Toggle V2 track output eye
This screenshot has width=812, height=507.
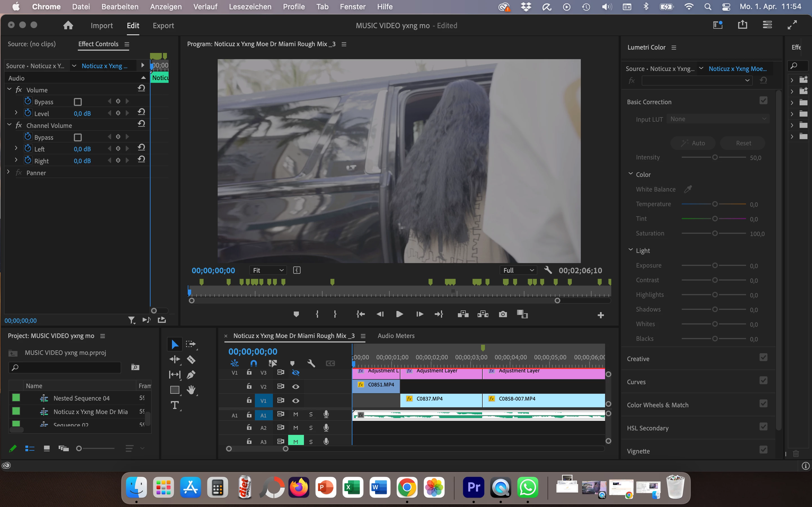pos(295,387)
